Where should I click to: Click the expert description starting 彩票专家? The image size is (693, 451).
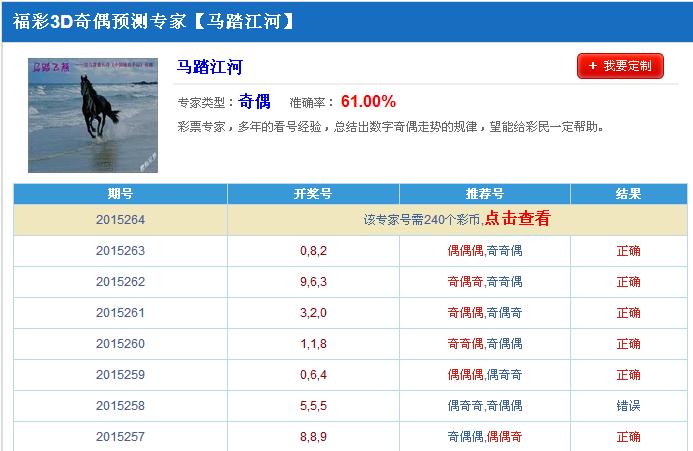pos(391,127)
